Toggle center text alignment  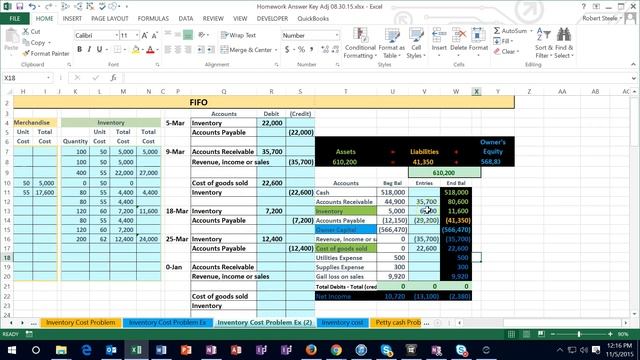click(178, 50)
